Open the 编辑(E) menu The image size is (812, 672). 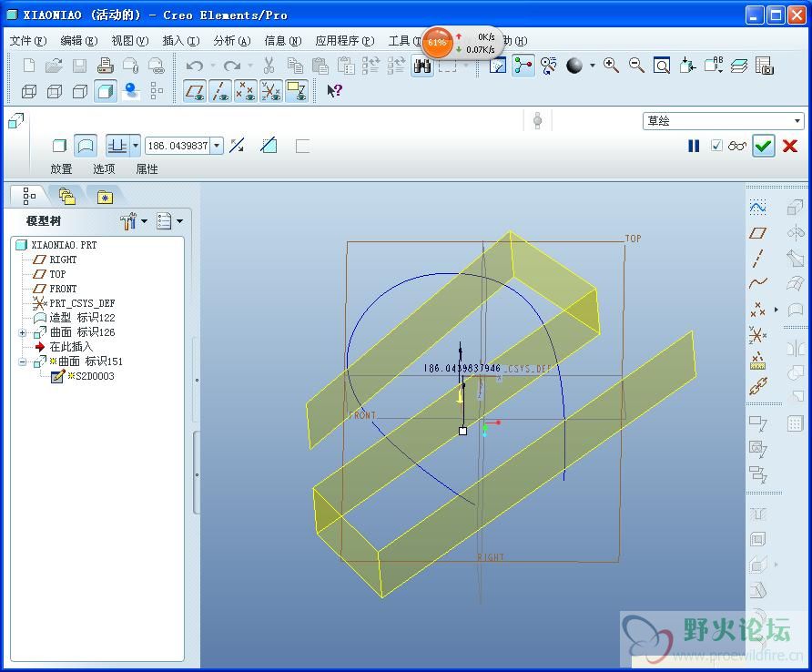click(x=78, y=41)
